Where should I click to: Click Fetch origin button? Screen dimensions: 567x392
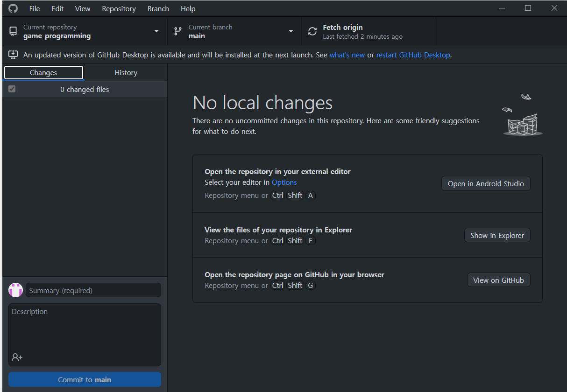click(x=369, y=31)
